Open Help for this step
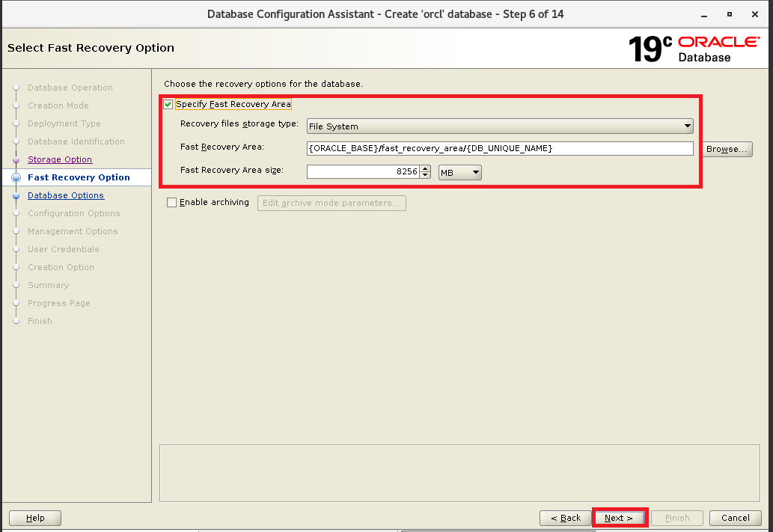The height and width of the screenshot is (532, 773). [35, 518]
